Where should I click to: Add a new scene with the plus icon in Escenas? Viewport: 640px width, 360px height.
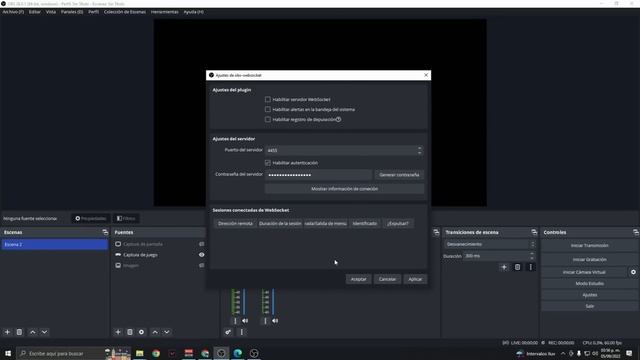[7, 332]
